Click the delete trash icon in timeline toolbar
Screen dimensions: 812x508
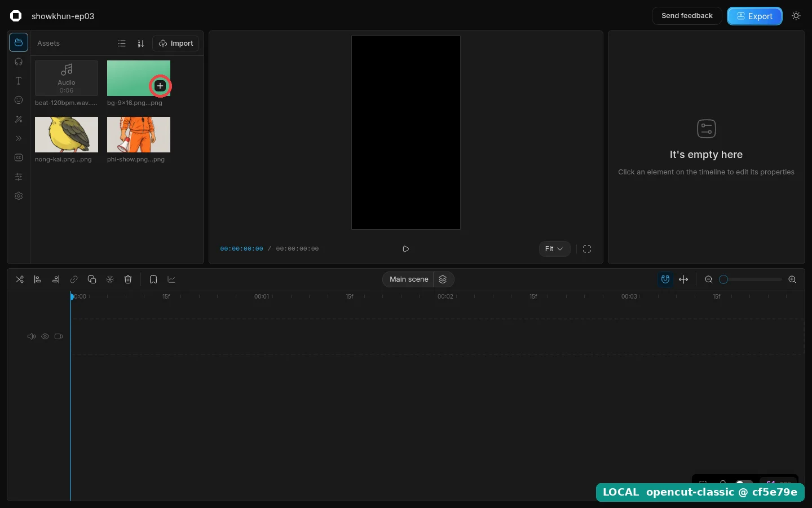pyautogui.click(x=128, y=279)
